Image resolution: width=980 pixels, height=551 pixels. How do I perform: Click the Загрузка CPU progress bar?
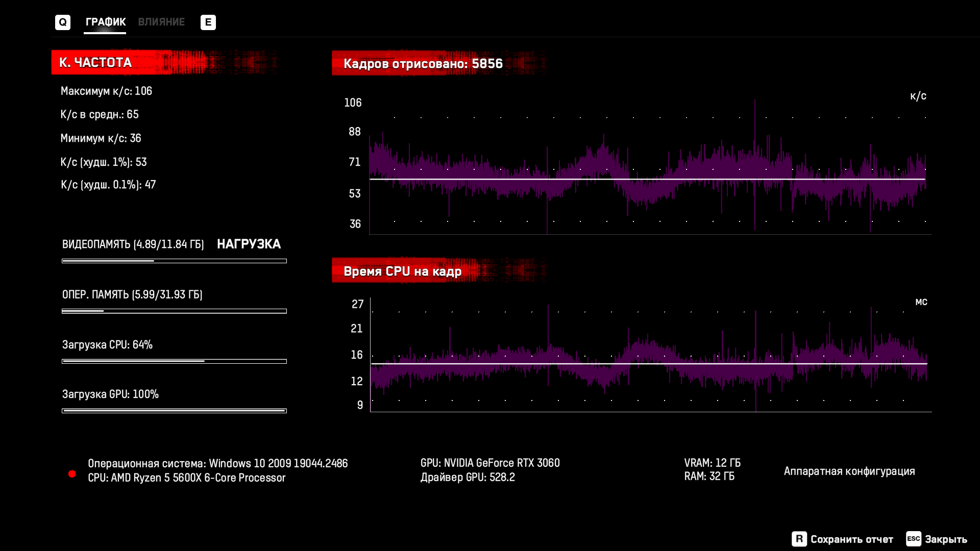point(174,361)
